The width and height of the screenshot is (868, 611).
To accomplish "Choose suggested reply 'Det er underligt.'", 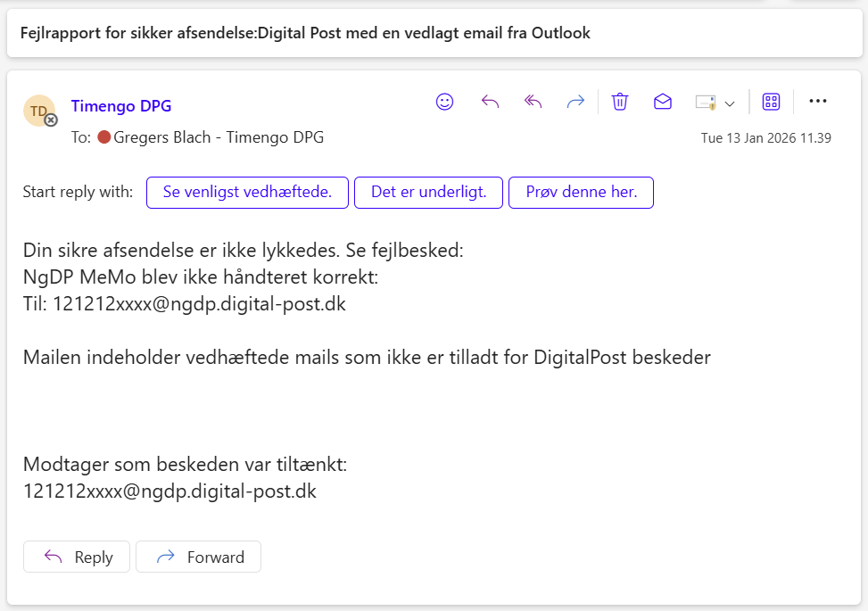I will (x=428, y=192).
